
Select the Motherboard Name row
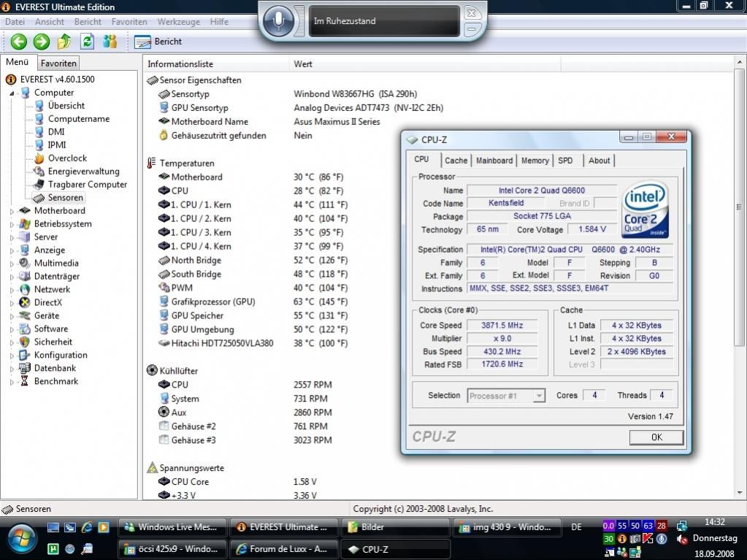(269, 122)
